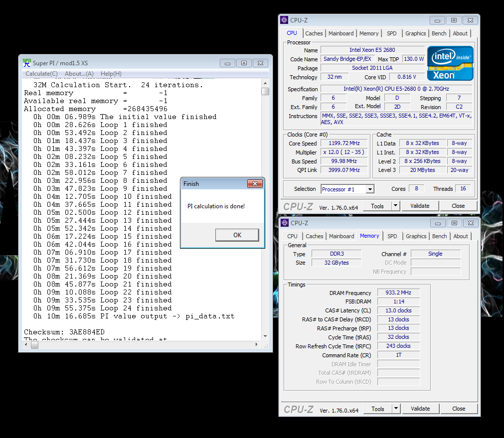Open the Calculate(C) menu in Super PI
Screen dimensions: 504x438
tap(41, 74)
